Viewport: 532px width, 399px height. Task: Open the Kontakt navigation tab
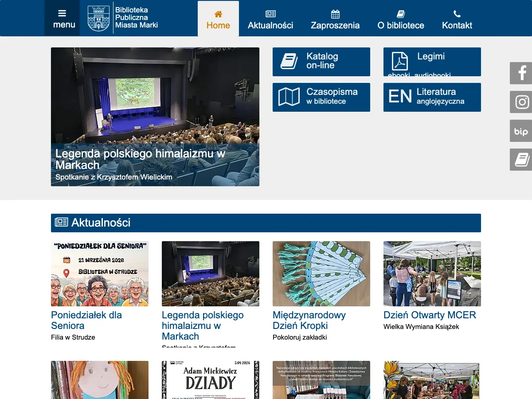457,19
